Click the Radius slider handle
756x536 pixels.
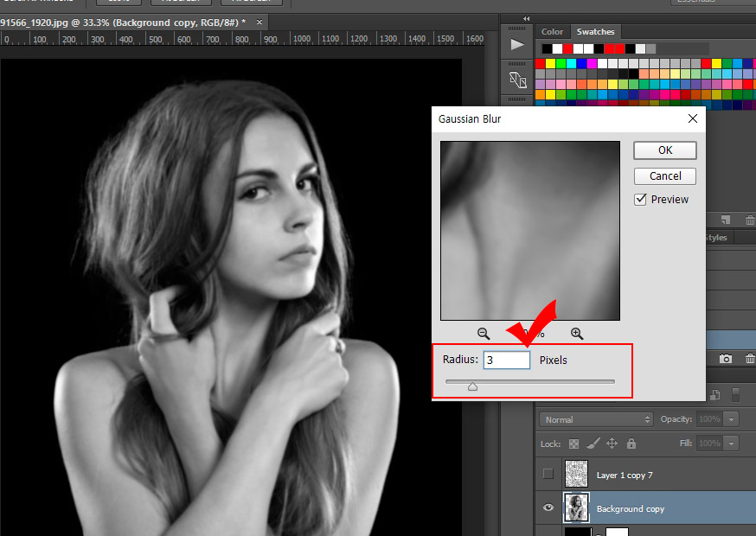pos(472,386)
